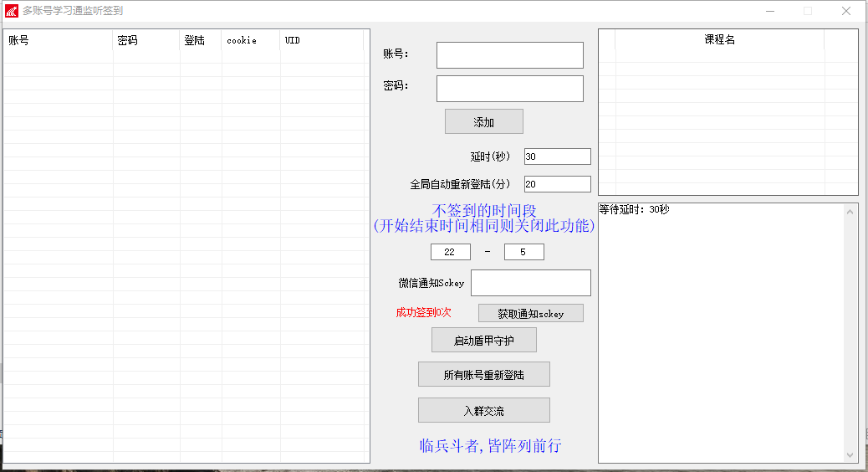
Task: Click the 密码 column header
Action: pyautogui.click(x=146, y=40)
